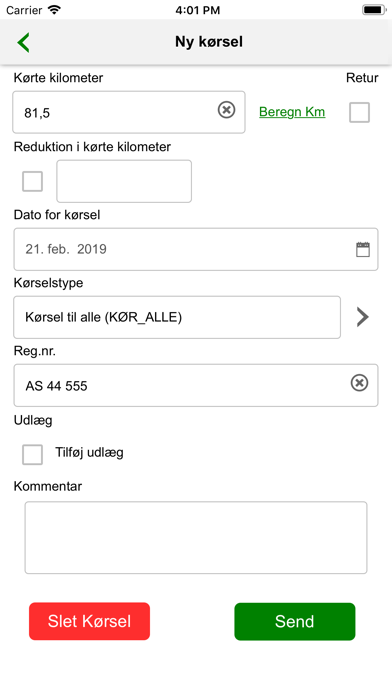Click the Beregn Km link
392x696 pixels.
pyautogui.click(x=292, y=112)
